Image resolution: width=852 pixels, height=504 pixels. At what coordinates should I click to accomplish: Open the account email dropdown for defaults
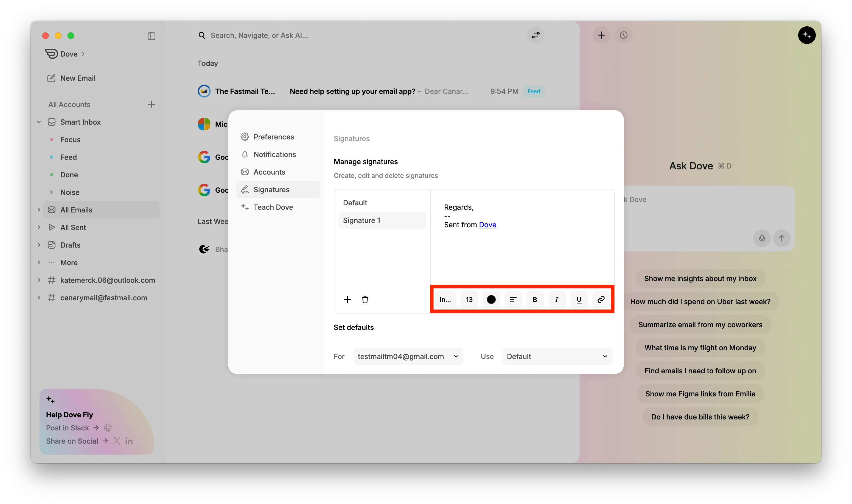pos(408,356)
